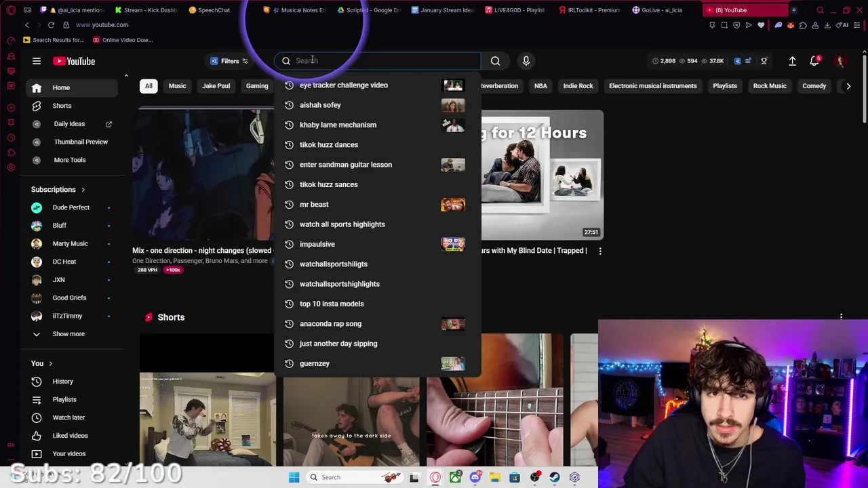
Task: Click the trophy icon in vidIQ bar
Action: tap(764, 61)
